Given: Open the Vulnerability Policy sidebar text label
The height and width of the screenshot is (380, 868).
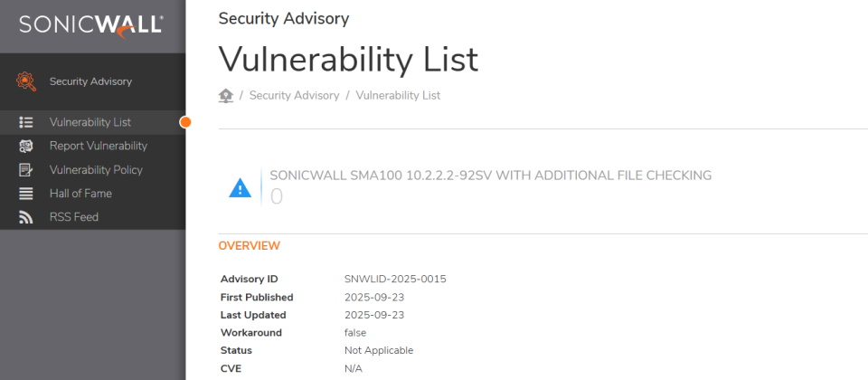Looking at the screenshot, I should point(96,169).
